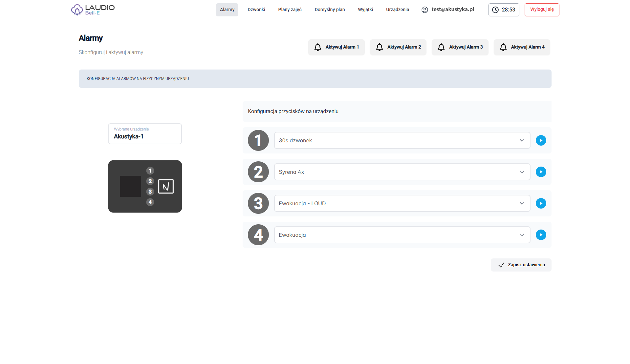Log out with Wyloguj się

(541, 10)
